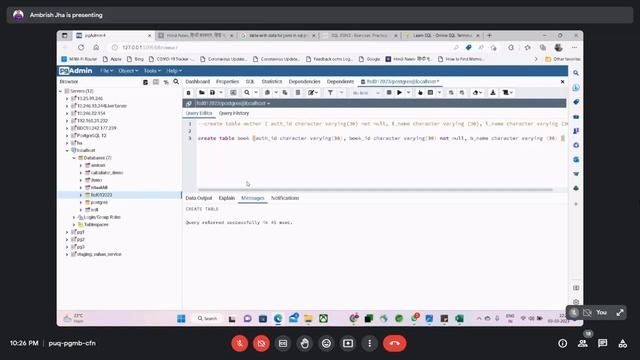640x360 pixels.
Task: Open the No limit rows dropdown
Action: (366, 93)
